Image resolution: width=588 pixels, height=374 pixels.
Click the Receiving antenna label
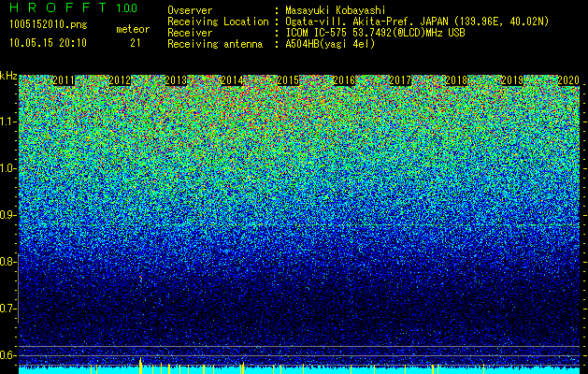tap(215, 44)
